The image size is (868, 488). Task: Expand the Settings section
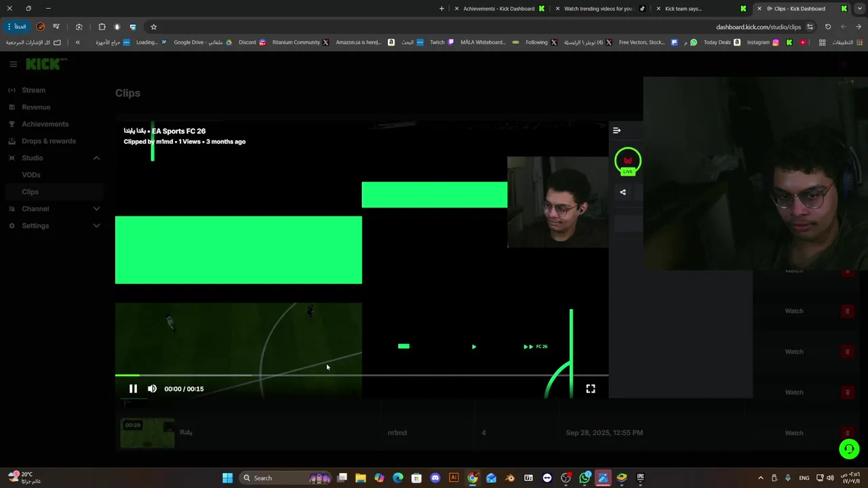pyautogui.click(x=96, y=226)
